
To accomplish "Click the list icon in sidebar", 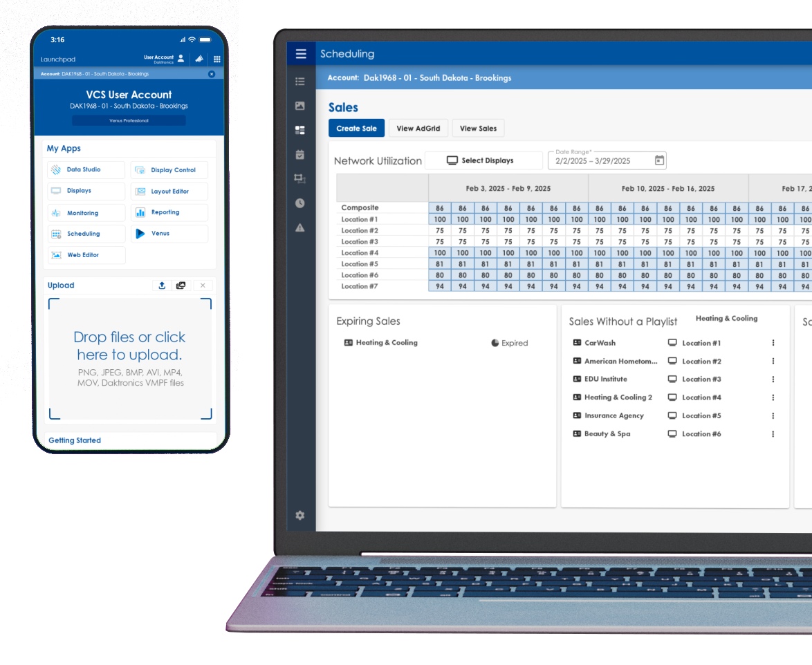I will click(300, 82).
